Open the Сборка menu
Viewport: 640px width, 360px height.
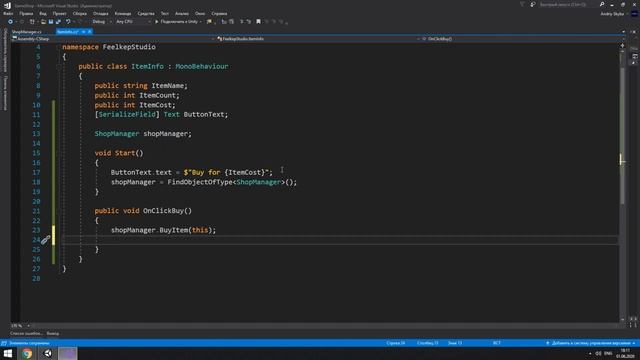pos(80,13)
